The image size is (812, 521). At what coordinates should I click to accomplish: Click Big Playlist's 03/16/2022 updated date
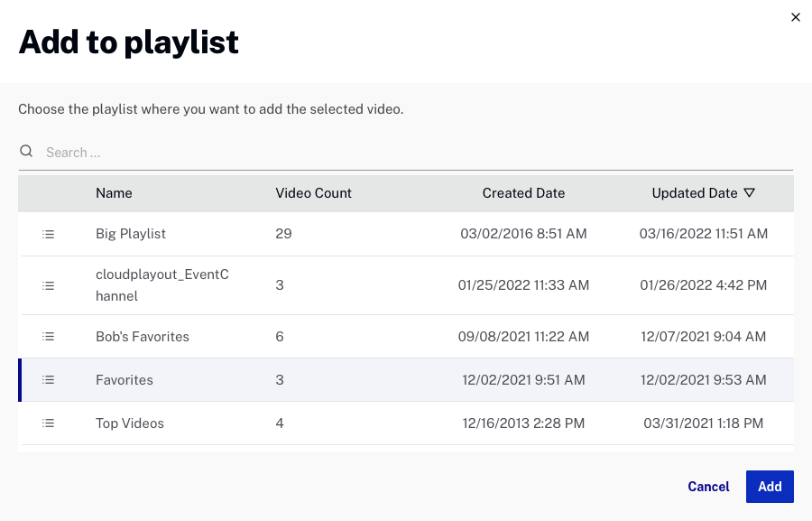click(704, 234)
